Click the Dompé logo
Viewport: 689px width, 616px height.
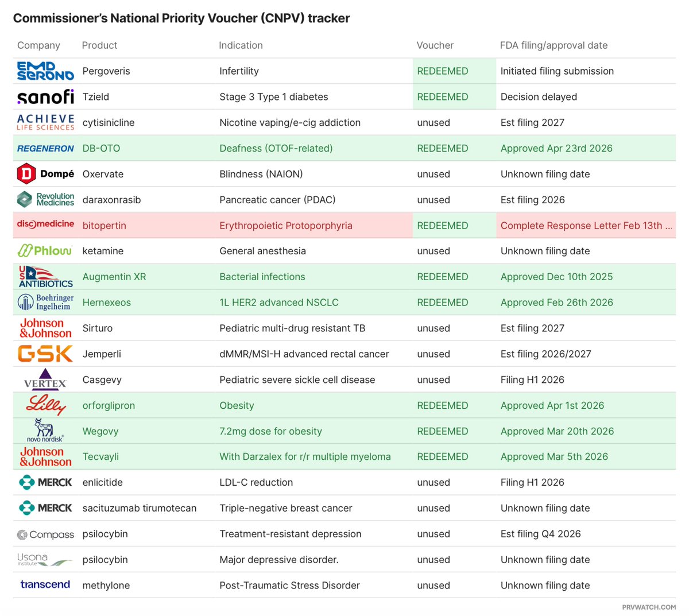pyautogui.click(x=45, y=174)
